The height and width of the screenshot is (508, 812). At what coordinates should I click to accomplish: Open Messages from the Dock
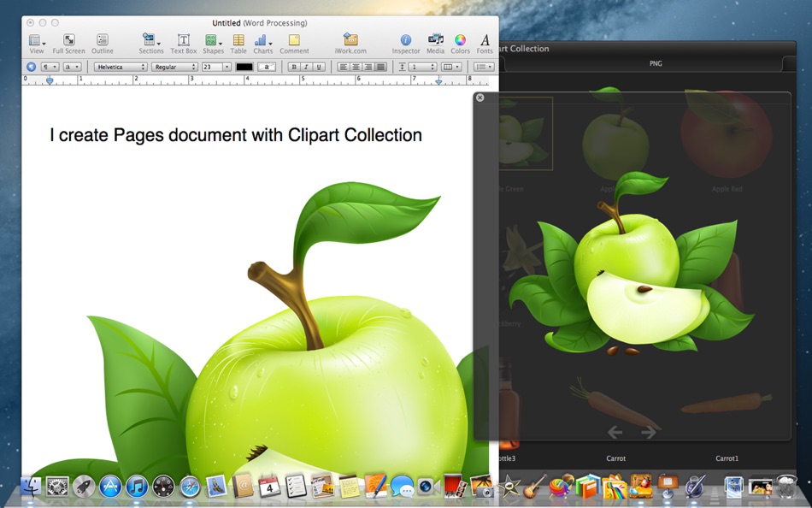click(x=403, y=487)
